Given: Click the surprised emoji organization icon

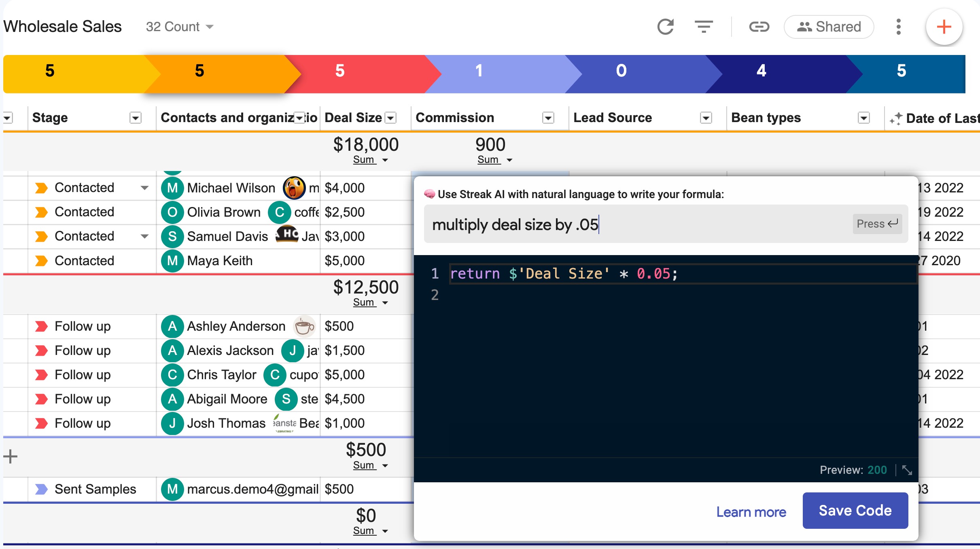Looking at the screenshot, I should point(294,188).
